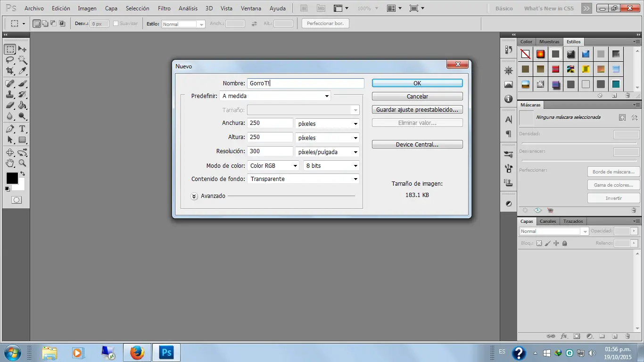This screenshot has width=644, height=362.
Task: Open the Ventana menu
Action: tap(251, 8)
